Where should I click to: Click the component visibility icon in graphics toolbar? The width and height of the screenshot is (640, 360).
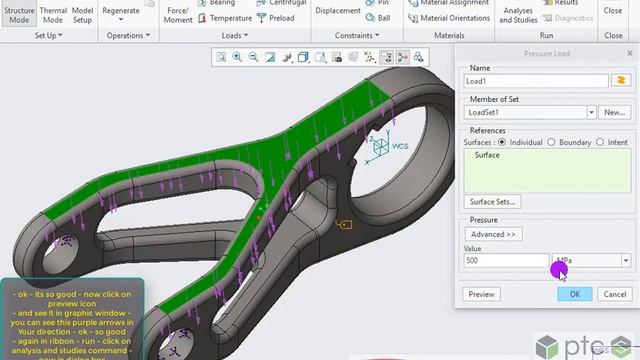coord(419,57)
